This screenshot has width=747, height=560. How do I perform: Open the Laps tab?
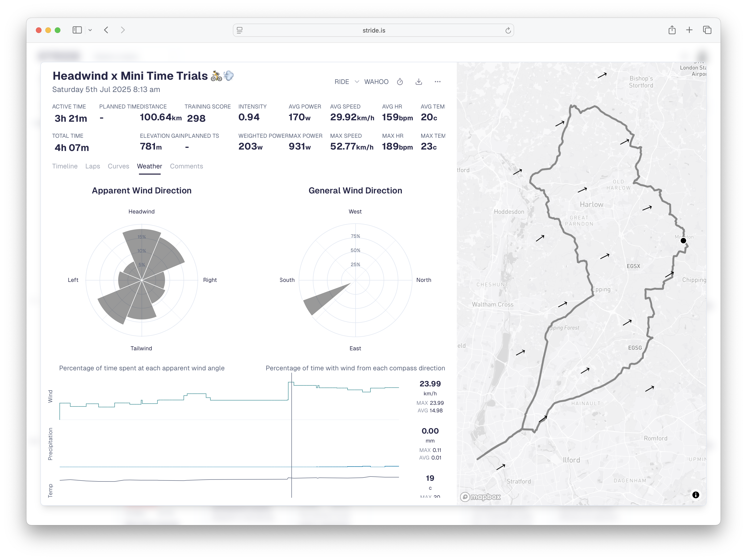click(x=92, y=166)
